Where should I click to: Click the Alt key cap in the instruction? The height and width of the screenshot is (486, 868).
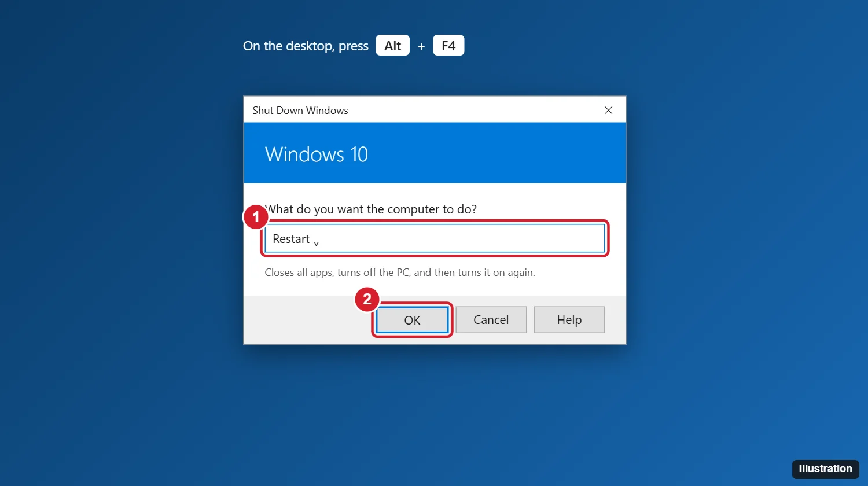(x=393, y=46)
